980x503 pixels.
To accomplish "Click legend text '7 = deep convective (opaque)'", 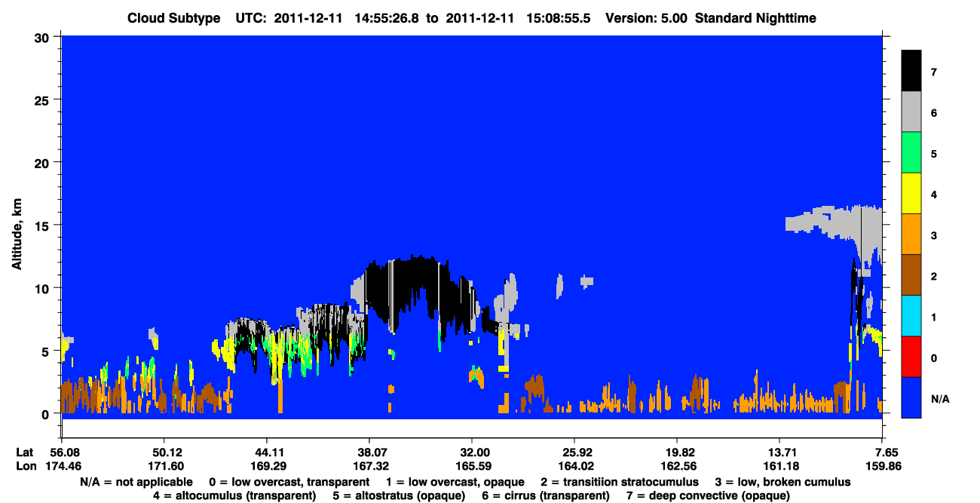I will click(708, 495).
